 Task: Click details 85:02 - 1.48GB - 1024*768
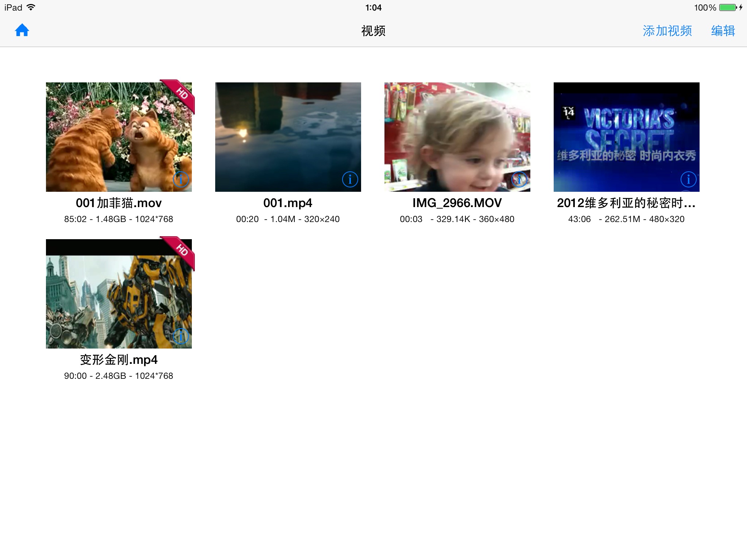click(x=119, y=219)
